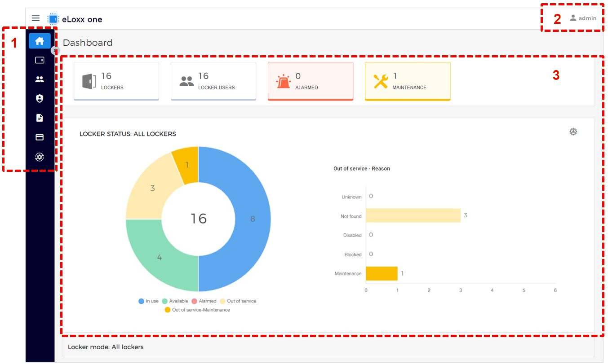Click the total "16" in donut center

click(199, 219)
